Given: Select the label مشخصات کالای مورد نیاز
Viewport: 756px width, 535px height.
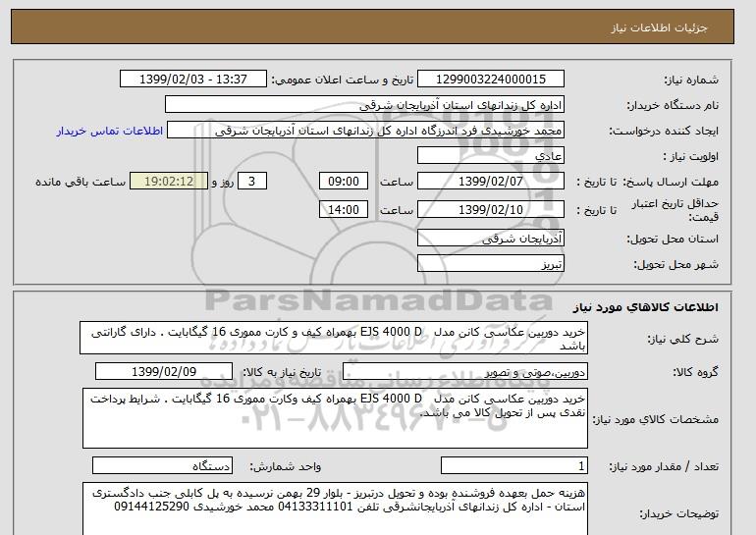Looking at the screenshot, I should [655, 419].
